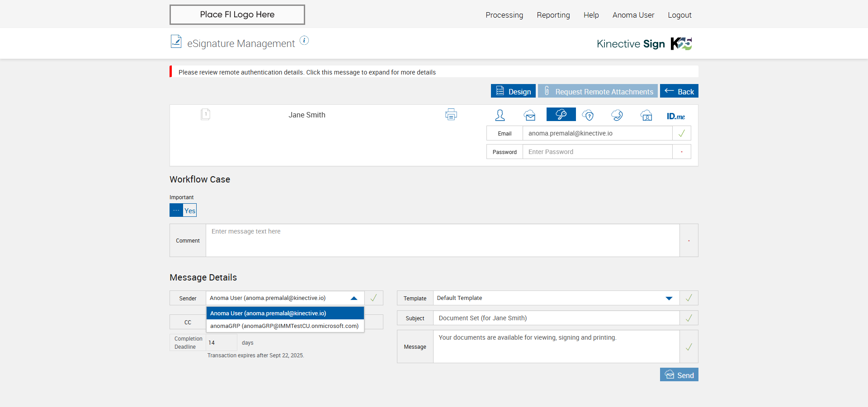Select the person signer authentication icon

pyautogui.click(x=500, y=115)
